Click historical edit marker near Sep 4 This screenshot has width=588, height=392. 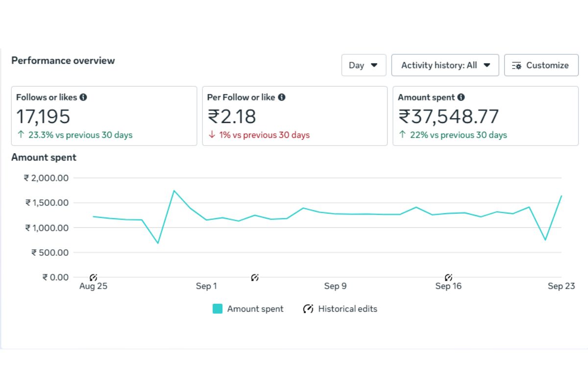tap(254, 277)
